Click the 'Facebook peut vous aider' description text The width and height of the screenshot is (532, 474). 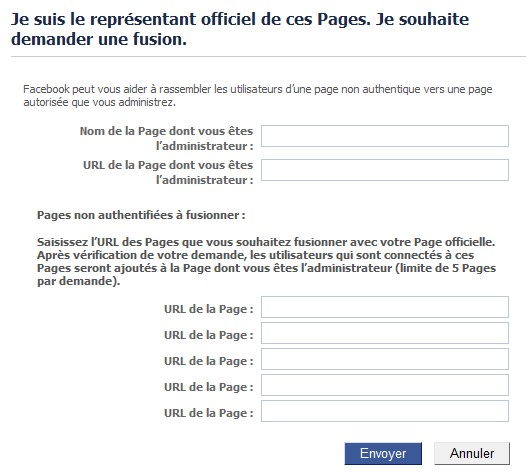click(x=258, y=96)
